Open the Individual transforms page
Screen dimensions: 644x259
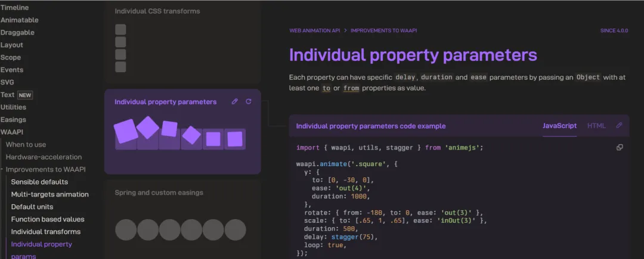(x=45, y=232)
